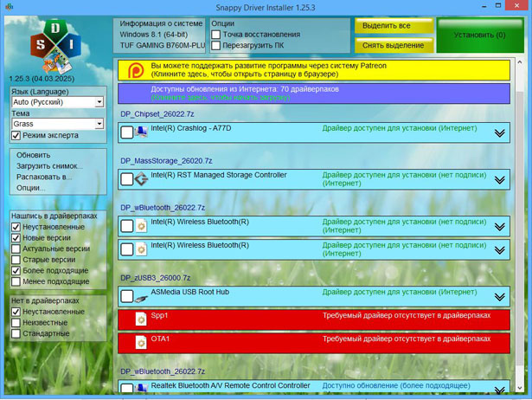Click the Intel RST storage controller icon
This screenshot has height=400, width=532.
pos(141,178)
